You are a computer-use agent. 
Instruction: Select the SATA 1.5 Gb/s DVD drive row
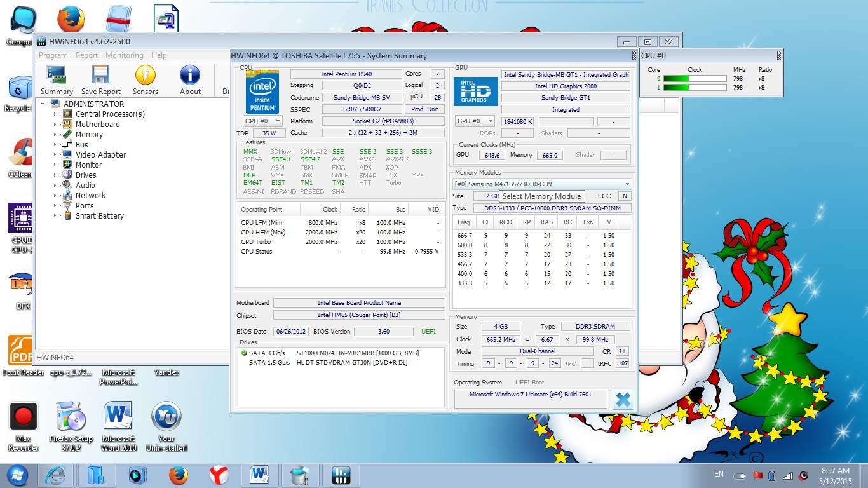tap(341, 363)
